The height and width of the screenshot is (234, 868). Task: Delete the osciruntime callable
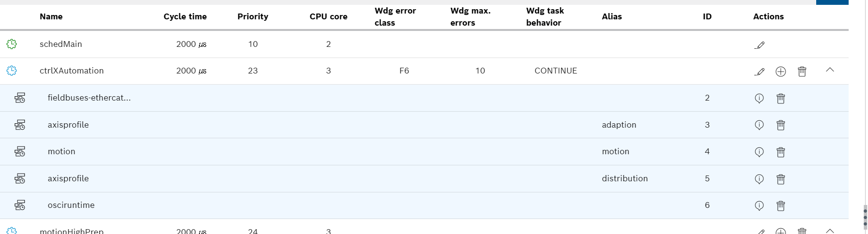(780, 206)
